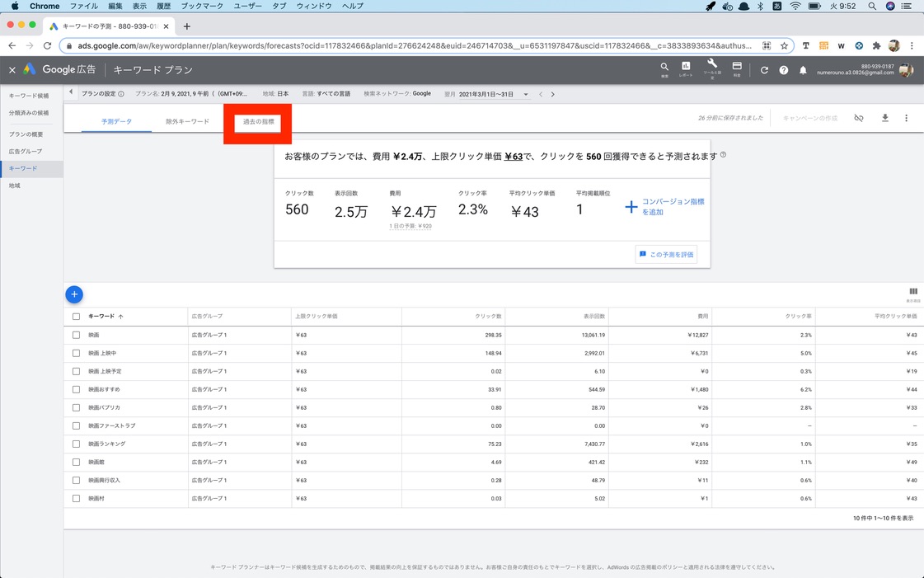The height and width of the screenshot is (578, 924).
Task: Open the help question mark icon in header
Action: [x=784, y=70]
